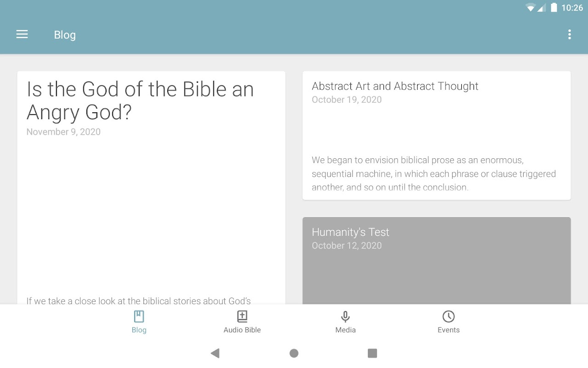This screenshot has width=588, height=368.
Task: Click the November 9, 2020 date
Action: click(63, 132)
